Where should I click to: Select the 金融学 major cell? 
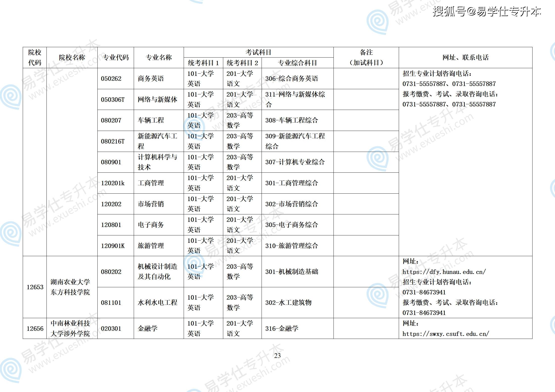click(159, 329)
